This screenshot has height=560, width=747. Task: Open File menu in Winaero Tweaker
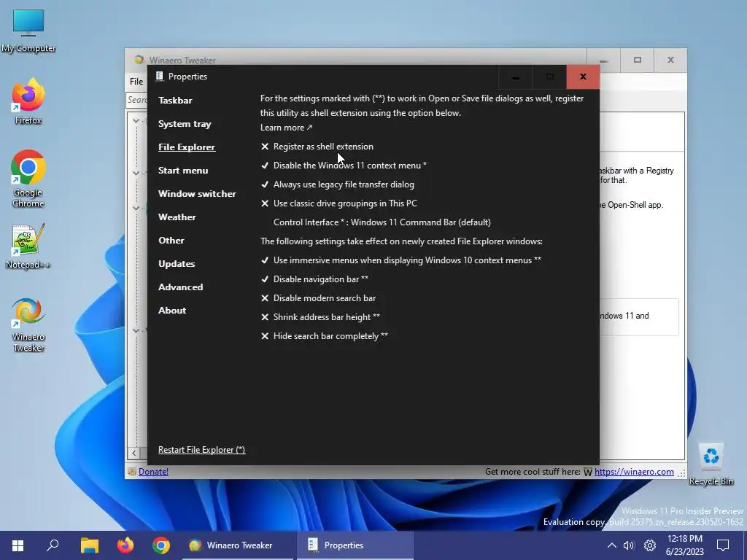pyautogui.click(x=136, y=82)
